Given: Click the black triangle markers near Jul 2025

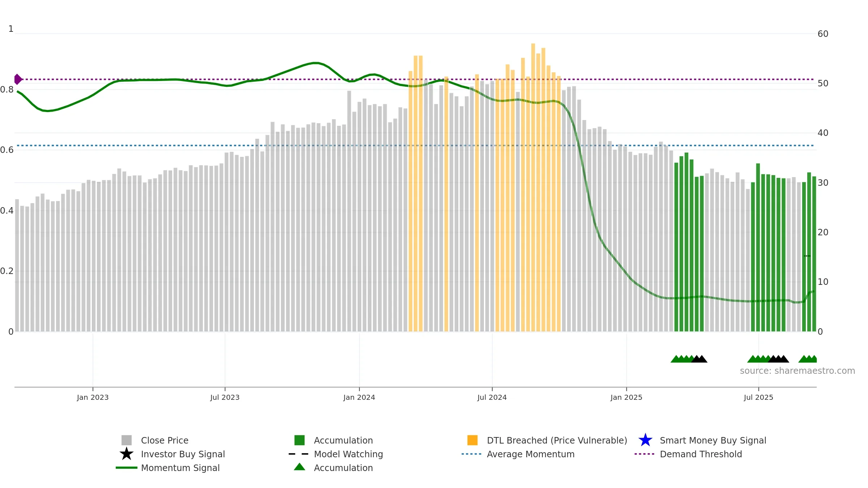Looking at the screenshot, I should [x=779, y=359].
